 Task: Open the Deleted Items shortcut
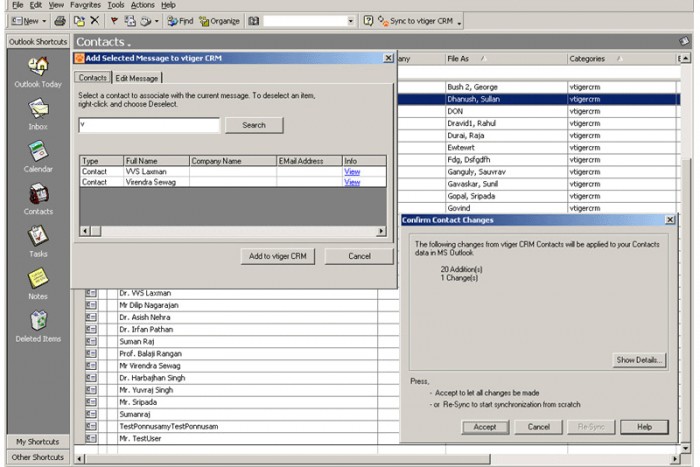pyautogui.click(x=38, y=327)
